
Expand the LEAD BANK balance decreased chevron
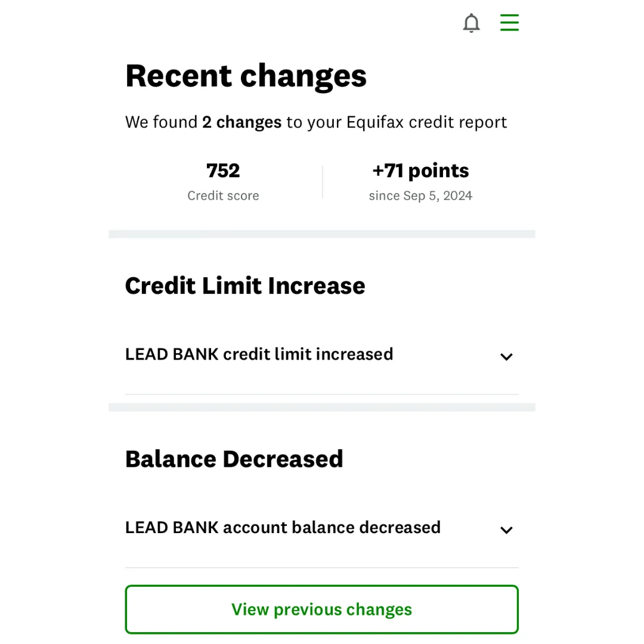tap(506, 530)
